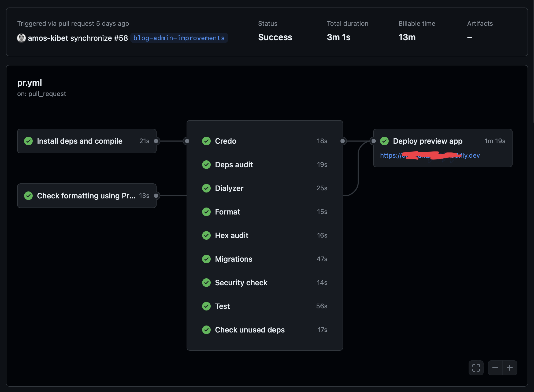534x392 pixels.
Task: Open the Check unused deps job
Action: tap(250, 330)
